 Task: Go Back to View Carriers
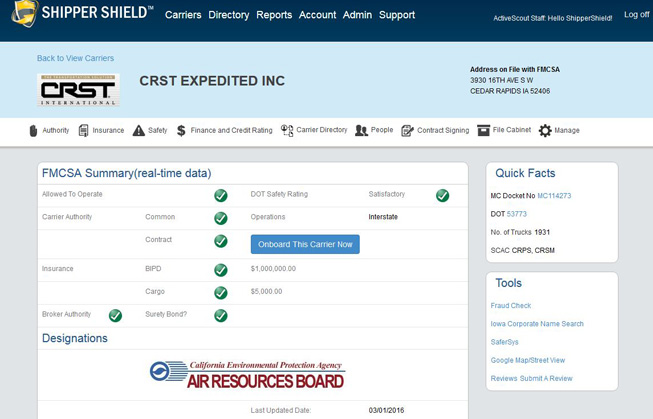point(75,58)
